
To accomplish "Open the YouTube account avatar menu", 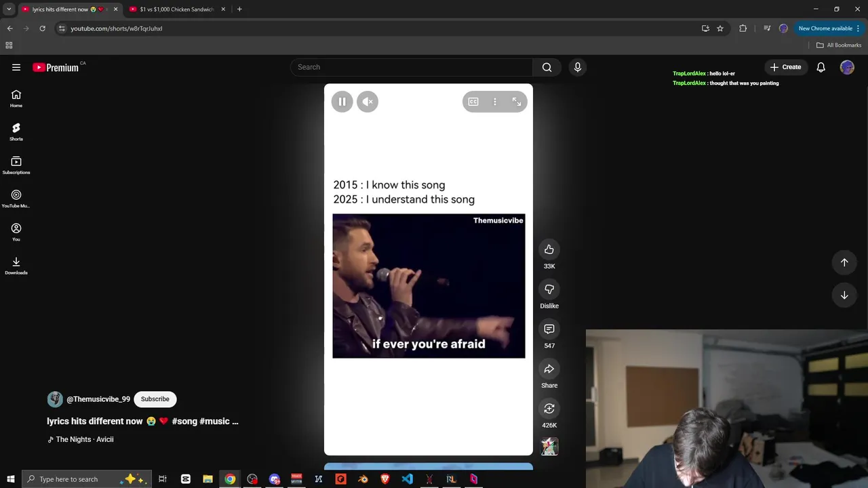I will [x=847, y=67].
